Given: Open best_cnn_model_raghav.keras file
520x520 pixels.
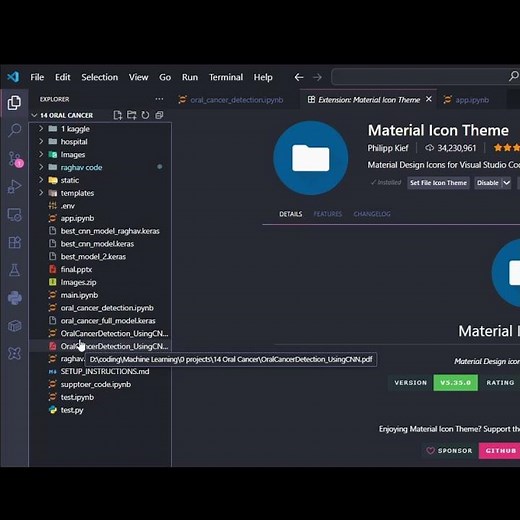Looking at the screenshot, I should point(100,231).
